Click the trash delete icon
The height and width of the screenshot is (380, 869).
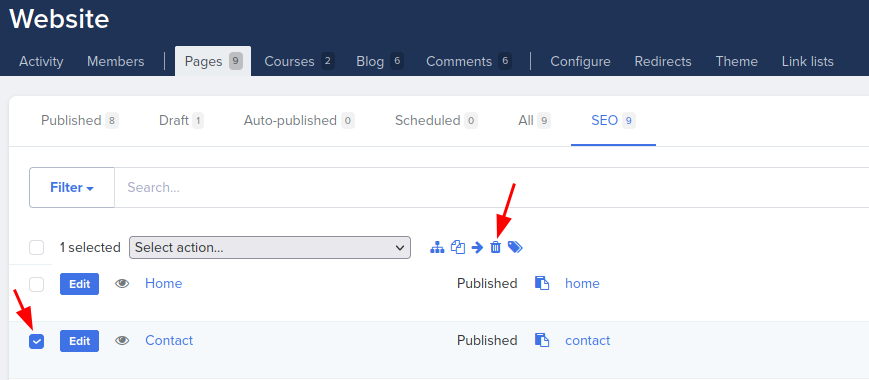[495, 248]
